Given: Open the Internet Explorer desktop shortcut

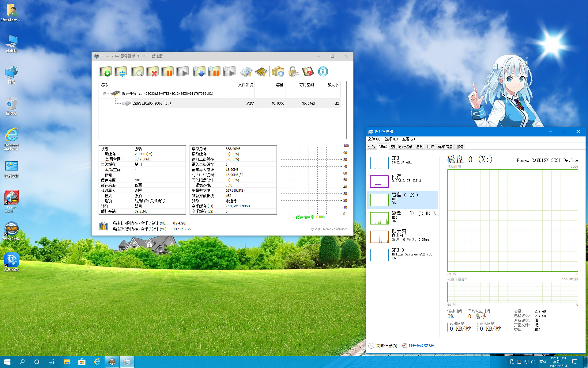Looking at the screenshot, I should (x=12, y=139).
